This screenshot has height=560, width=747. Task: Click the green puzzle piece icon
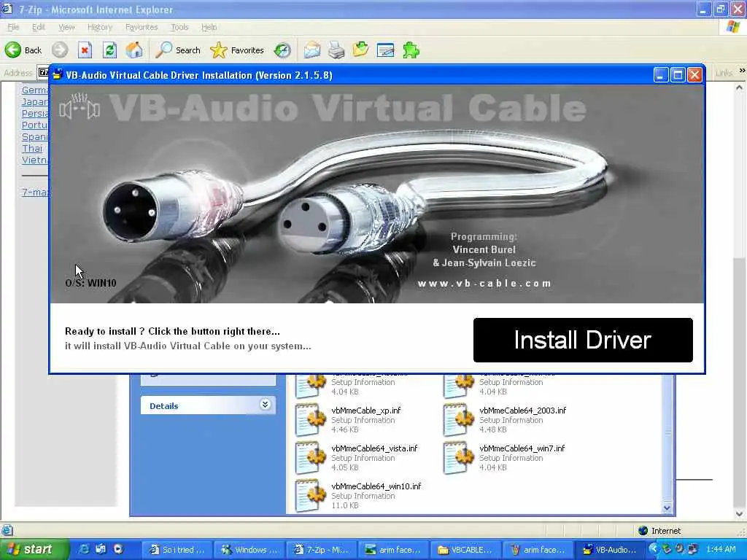click(x=411, y=50)
